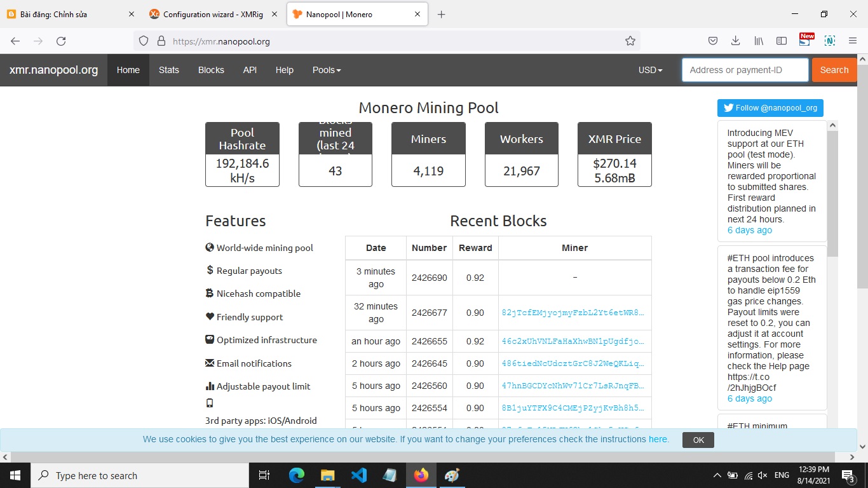Image resolution: width=868 pixels, height=488 pixels.
Task: Open miner link 46c2xUhVNLFaHaXhwBN1pUgdfjo
Action: tap(573, 341)
